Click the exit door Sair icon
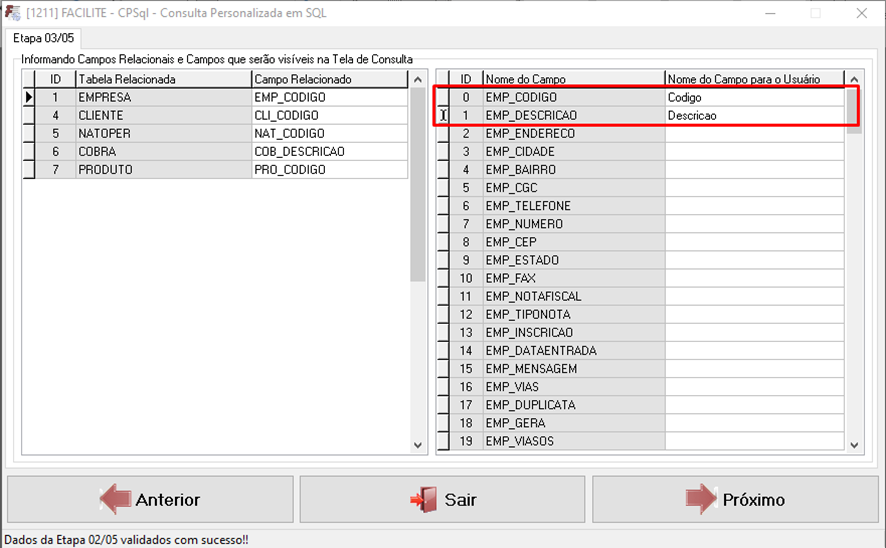 click(424, 500)
